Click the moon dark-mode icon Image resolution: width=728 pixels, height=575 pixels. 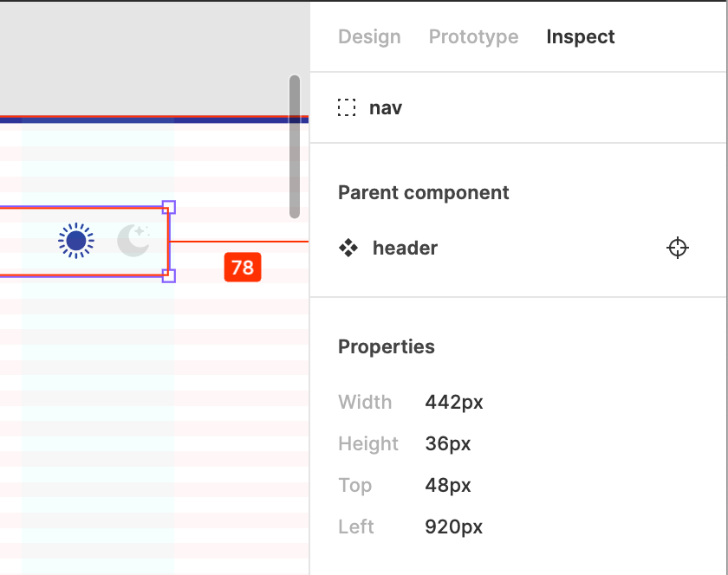tap(133, 241)
